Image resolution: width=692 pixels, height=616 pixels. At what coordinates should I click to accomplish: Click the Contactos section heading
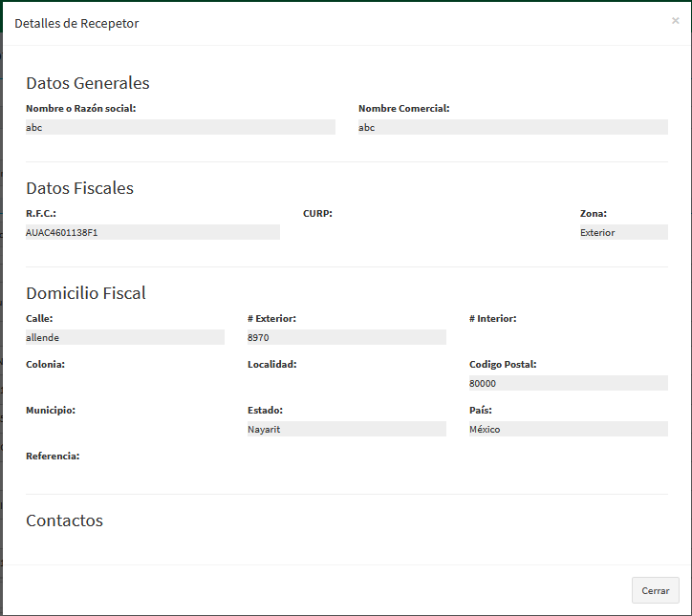point(64,520)
